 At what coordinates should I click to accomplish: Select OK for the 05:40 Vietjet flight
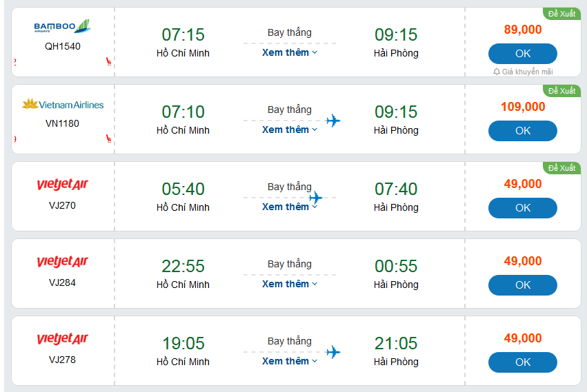coord(522,208)
